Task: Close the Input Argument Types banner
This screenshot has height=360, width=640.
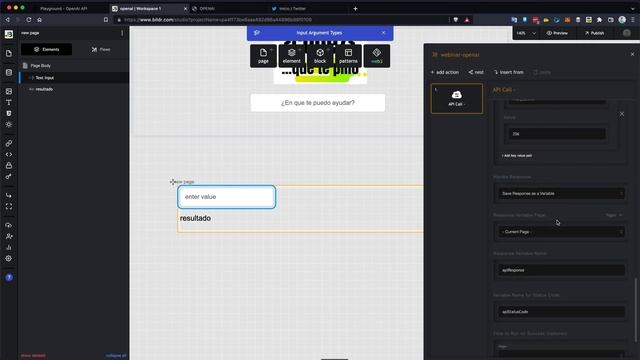Action: click(383, 33)
